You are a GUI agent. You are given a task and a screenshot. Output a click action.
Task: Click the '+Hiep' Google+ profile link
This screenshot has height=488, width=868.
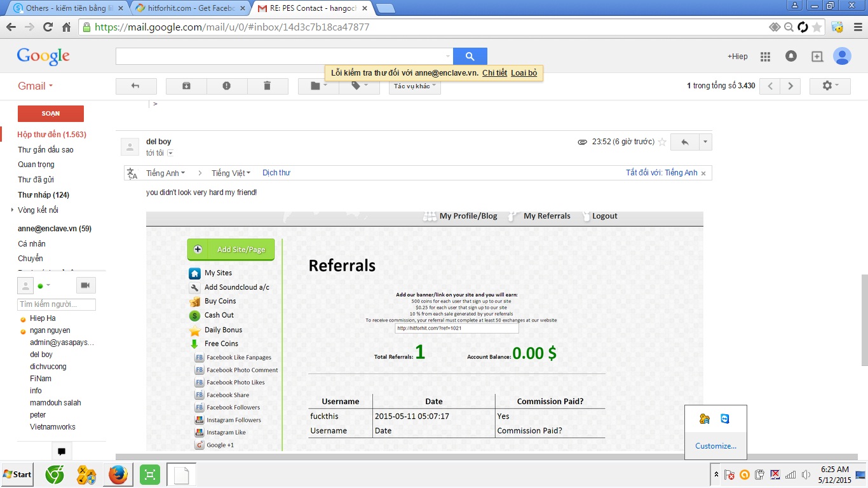tap(738, 57)
